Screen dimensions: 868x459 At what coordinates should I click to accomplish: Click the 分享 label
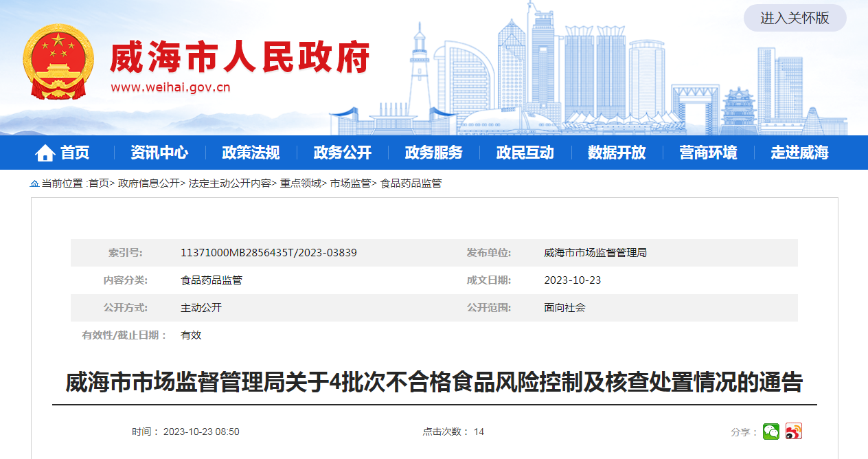744,432
